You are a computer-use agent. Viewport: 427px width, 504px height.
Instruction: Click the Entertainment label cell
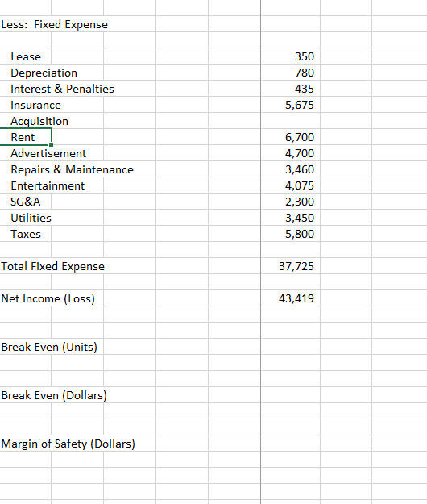click(48, 185)
